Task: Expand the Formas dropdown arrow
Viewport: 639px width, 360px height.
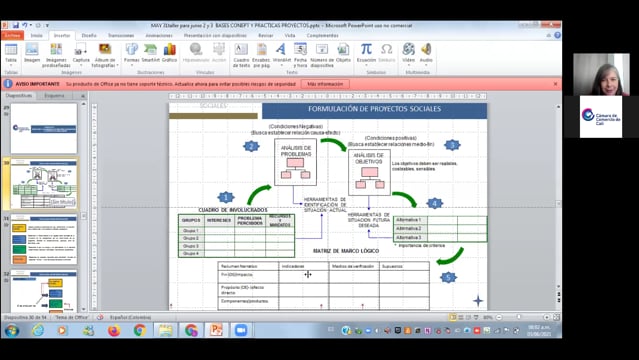Action: [132, 65]
